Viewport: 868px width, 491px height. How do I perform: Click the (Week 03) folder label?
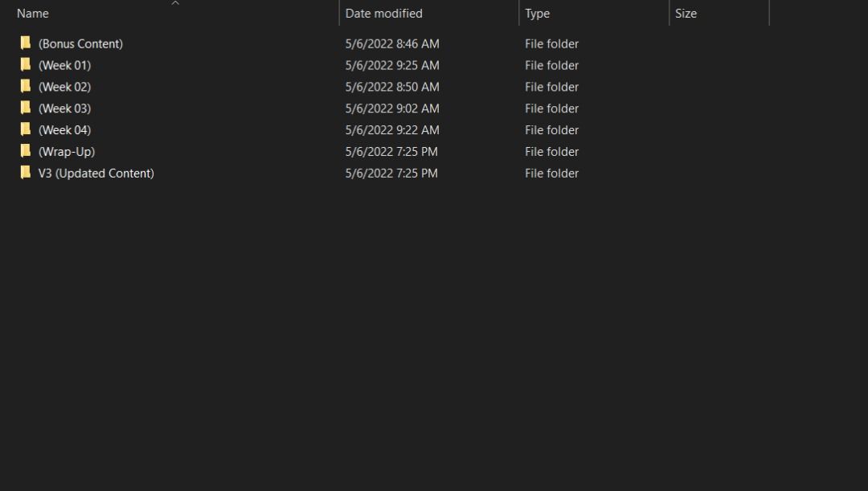[x=64, y=108]
